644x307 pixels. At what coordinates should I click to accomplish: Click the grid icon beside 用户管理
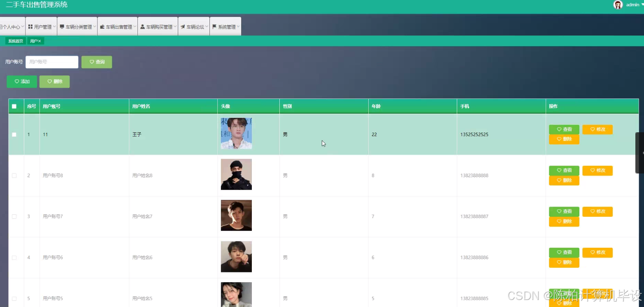tap(30, 27)
